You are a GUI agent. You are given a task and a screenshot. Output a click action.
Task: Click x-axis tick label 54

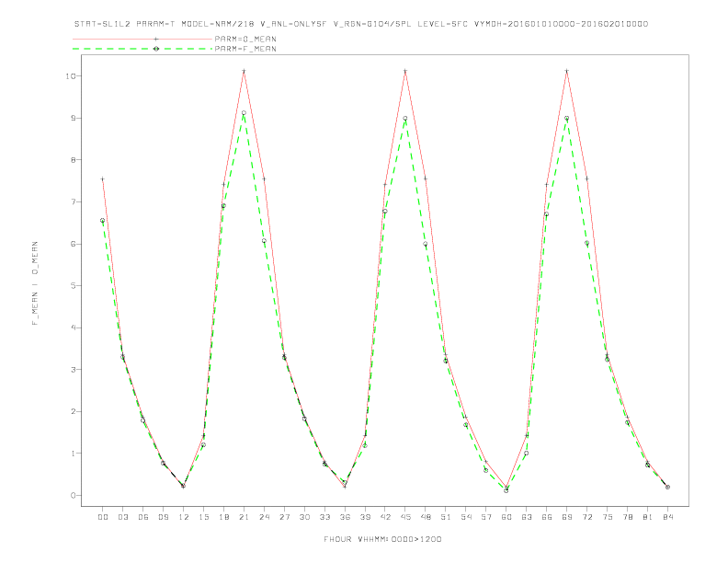click(x=466, y=517)
